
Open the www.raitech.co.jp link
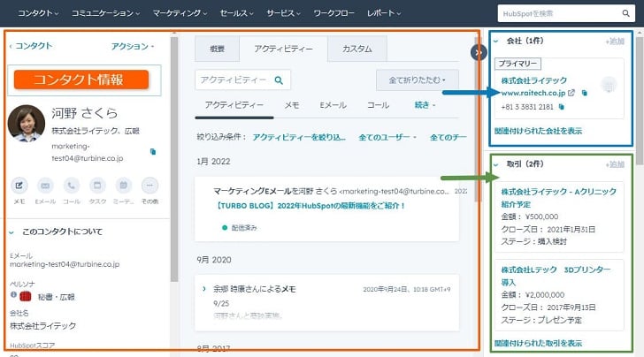click(533, 93)
